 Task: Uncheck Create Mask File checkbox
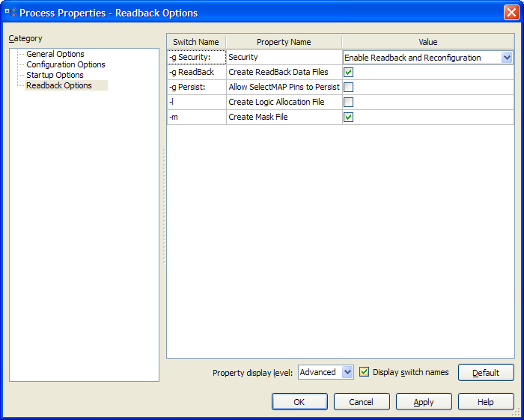tap(349, 117)
